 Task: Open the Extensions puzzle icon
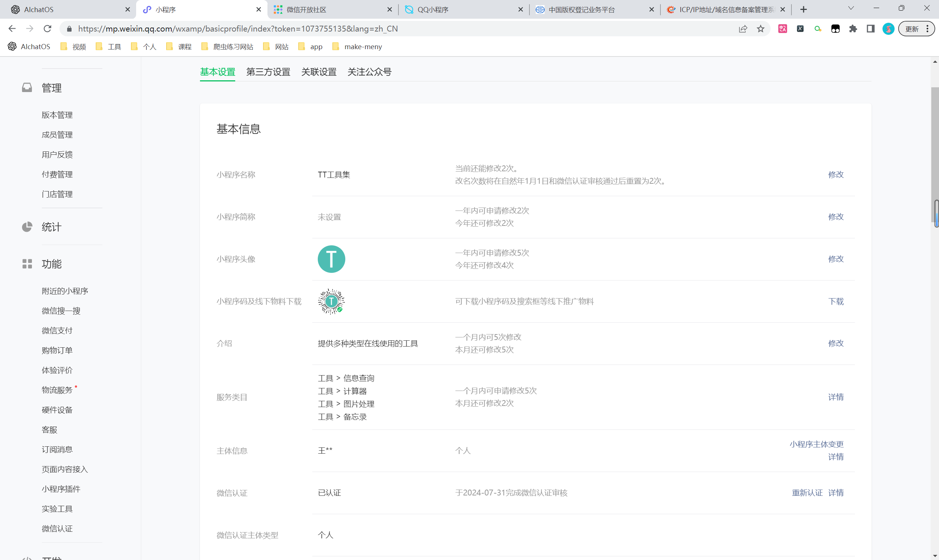[x=853, y=29]
